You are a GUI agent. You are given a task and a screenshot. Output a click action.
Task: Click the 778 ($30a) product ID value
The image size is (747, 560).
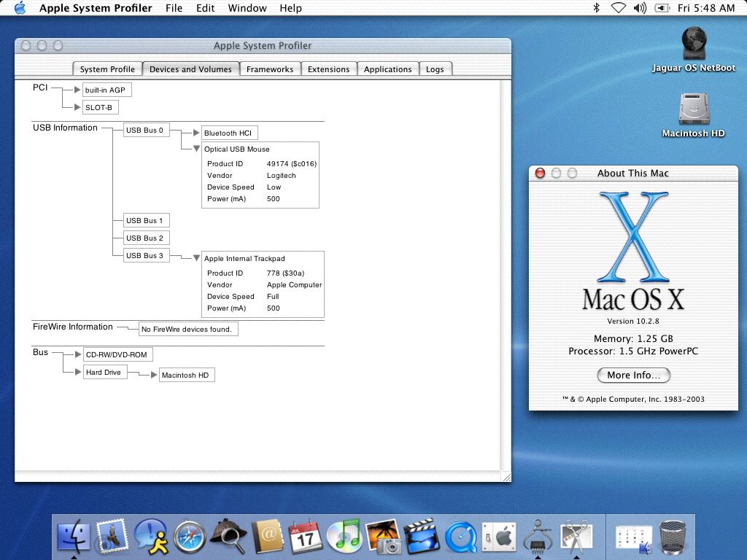coord(285,273)
